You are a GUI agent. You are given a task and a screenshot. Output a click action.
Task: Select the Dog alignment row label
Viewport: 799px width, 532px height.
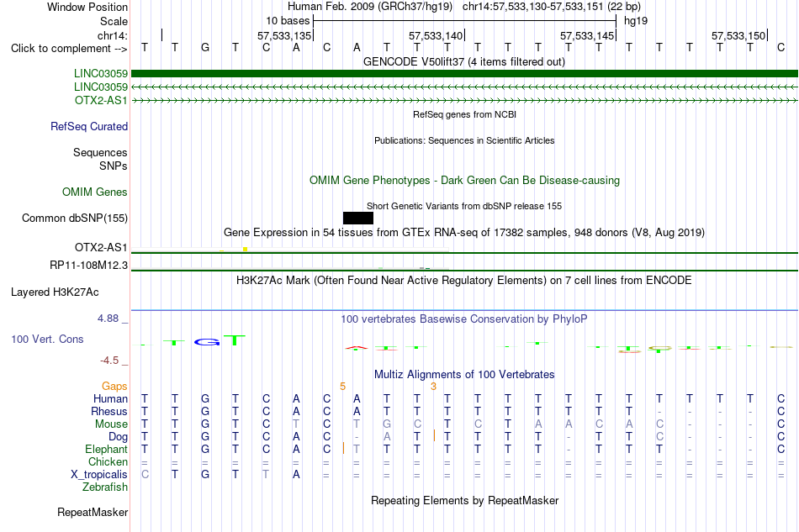[118, 437]
